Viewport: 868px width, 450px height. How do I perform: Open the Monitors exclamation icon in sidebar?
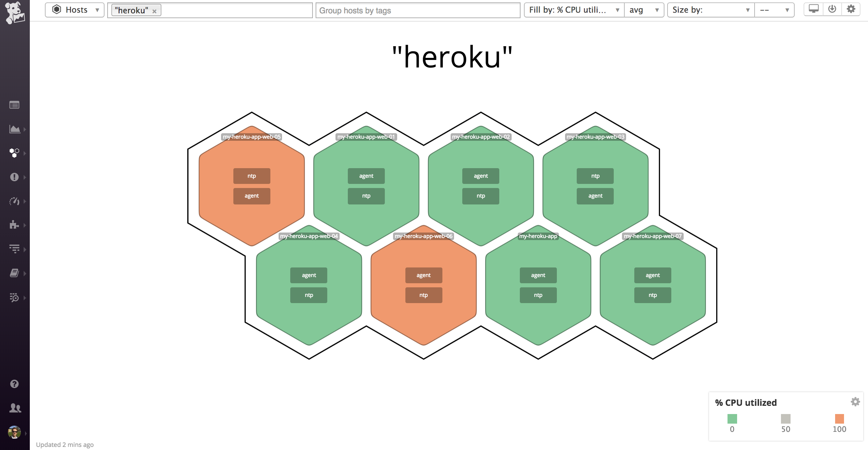pyautogui.click(x=14, y=177)
